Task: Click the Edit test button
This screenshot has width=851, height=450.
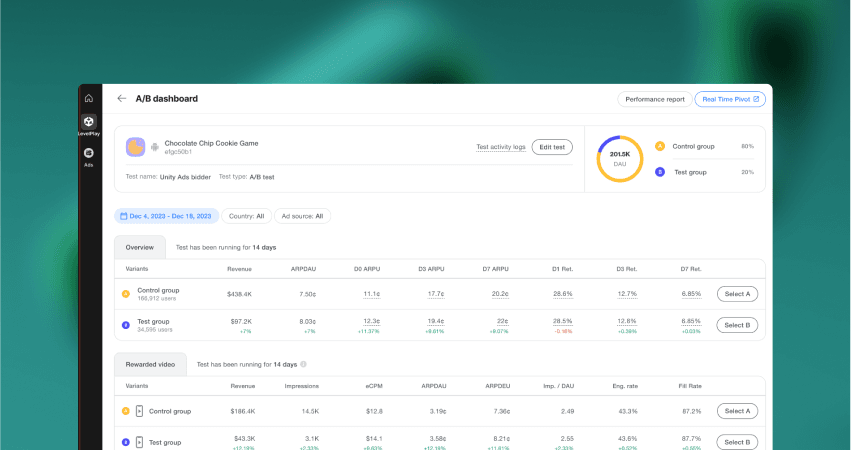Action: point(552,147)
